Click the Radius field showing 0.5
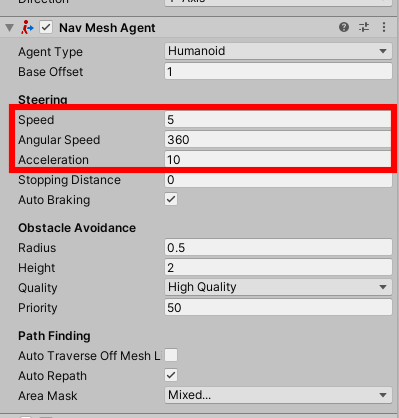This screenshot has height=418, width=399. tap(278, 248)
